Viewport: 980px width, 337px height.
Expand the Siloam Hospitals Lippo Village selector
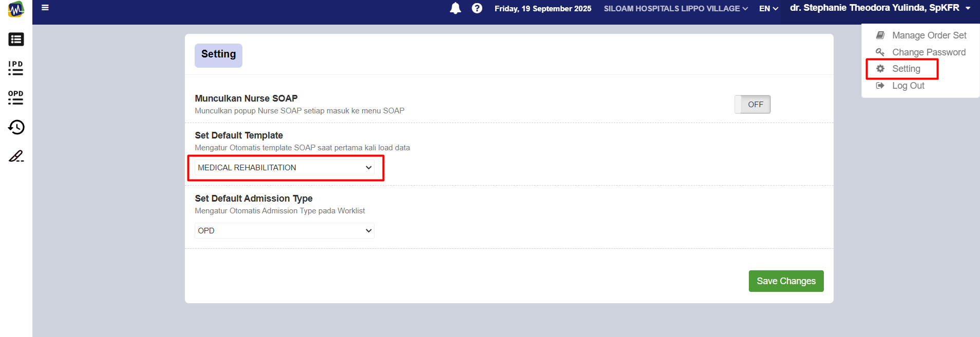pos(675,9)
